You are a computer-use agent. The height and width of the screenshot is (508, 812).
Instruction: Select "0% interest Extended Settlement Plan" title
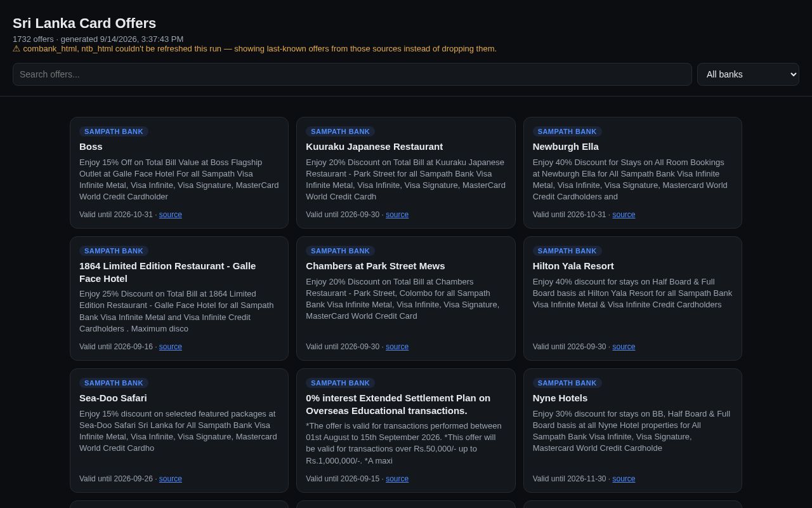[x=398, y=404]
